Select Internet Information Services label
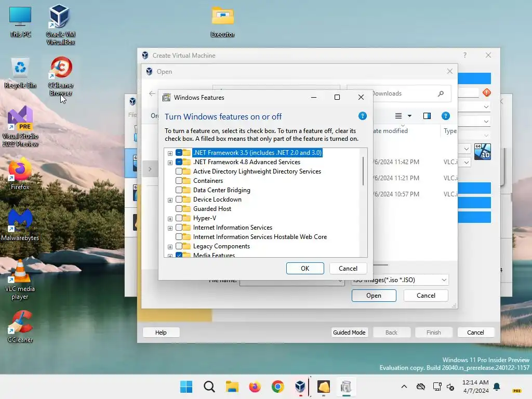The height and width of the screenshot is (399, 532). point(233,228)
